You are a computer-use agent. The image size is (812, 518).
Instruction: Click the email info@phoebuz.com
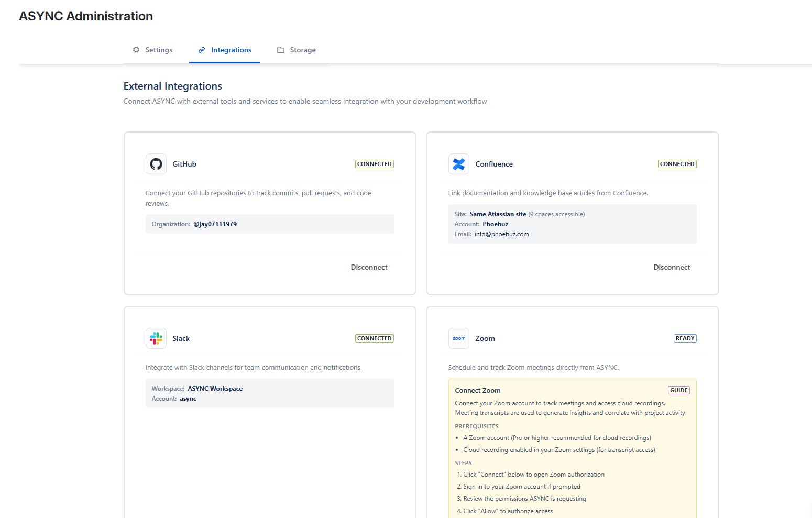[501, 234]
